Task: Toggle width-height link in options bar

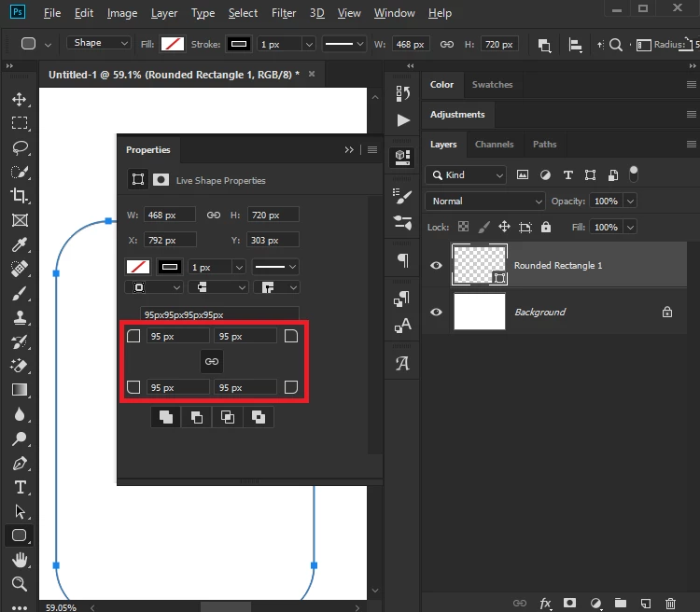Action: [447, 44]
